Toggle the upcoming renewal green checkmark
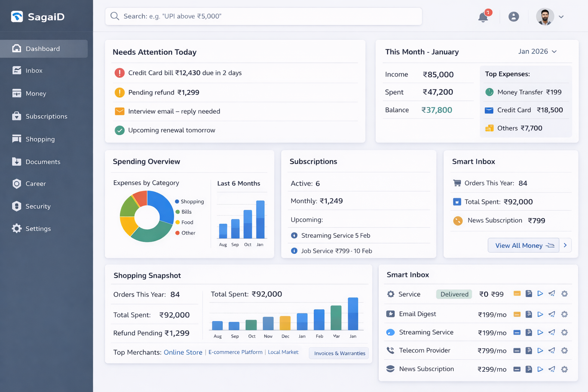This screenshot has height=392, width=588. [119, 130]
